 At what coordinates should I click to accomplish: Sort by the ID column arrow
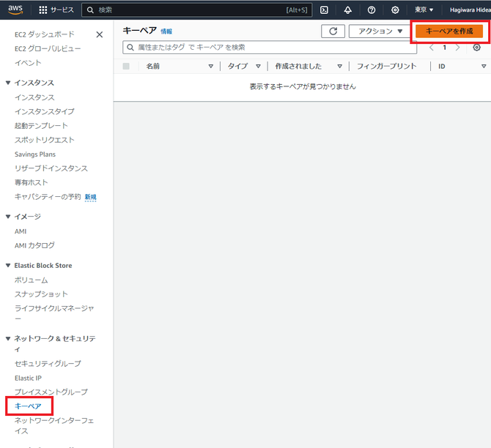tap(484, 66)
